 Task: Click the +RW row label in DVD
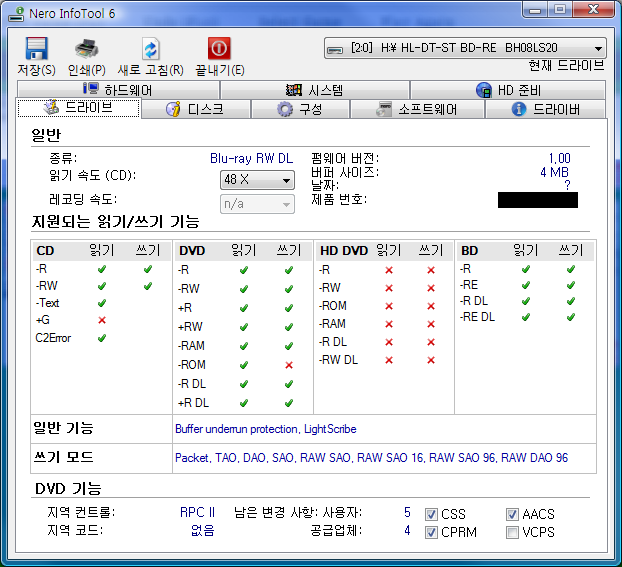pos(190,327)
